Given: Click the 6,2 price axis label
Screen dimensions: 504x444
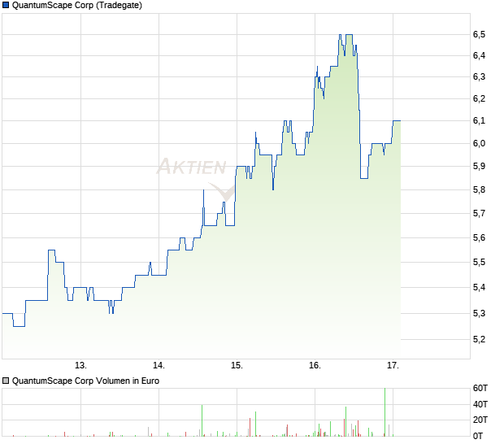Looking at the screenshot, I should (x=479, y=98).
